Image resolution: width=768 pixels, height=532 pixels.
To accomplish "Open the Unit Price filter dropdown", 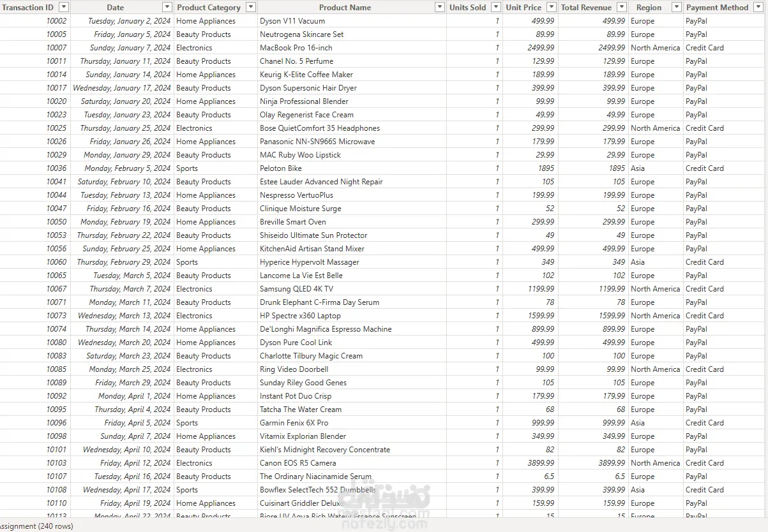I will [x=552, y=7].
